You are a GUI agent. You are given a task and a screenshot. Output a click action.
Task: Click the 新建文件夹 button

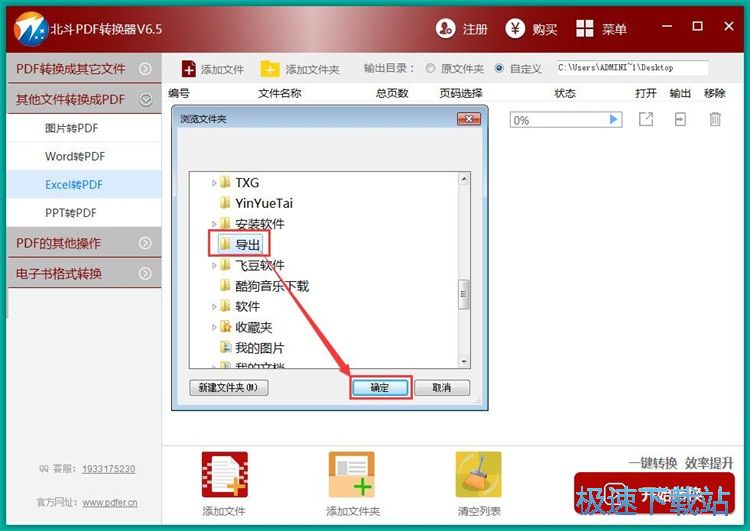pos(229,387)
